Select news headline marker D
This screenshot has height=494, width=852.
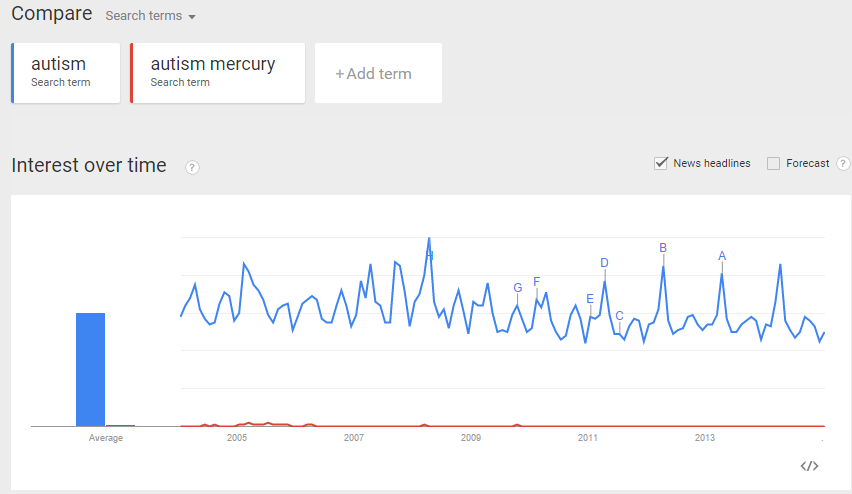(x=604, y=263)
